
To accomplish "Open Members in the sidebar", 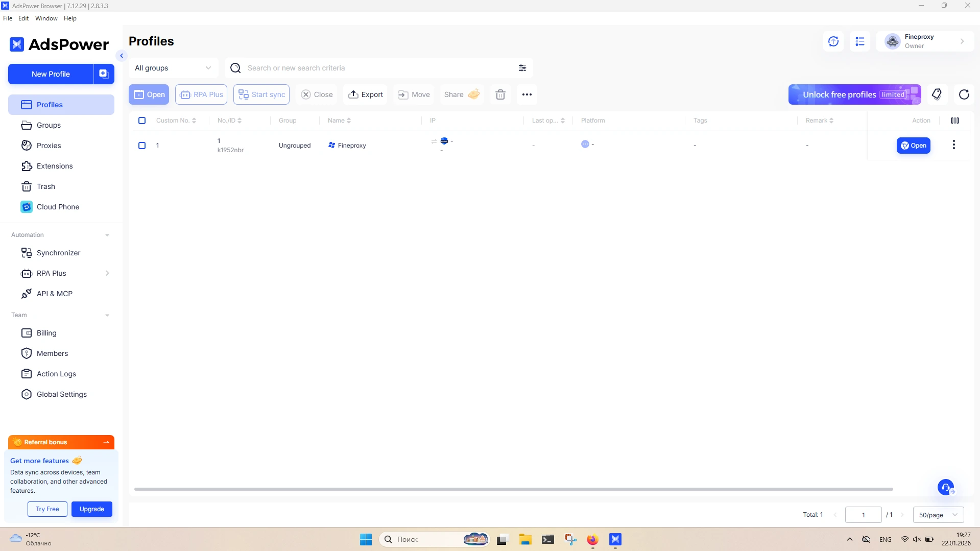I will point(61,353).
